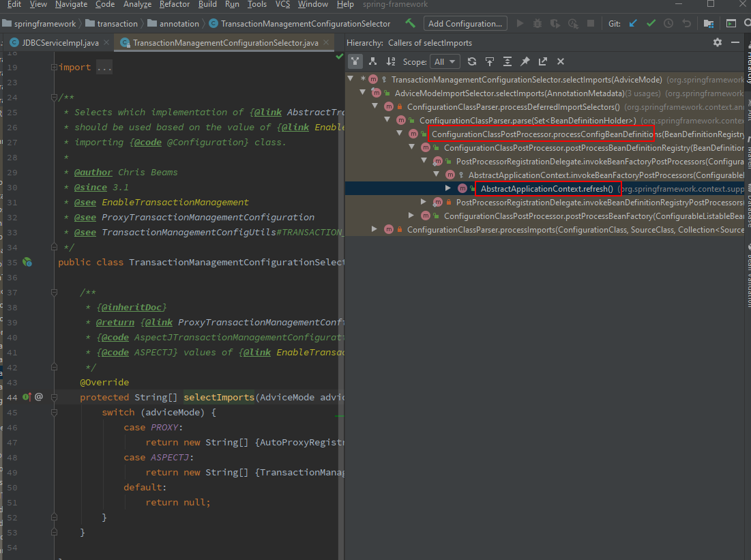Expand postProcessBeanFactory node
This screenshot has height=560, width=751.
pos(411,216)
